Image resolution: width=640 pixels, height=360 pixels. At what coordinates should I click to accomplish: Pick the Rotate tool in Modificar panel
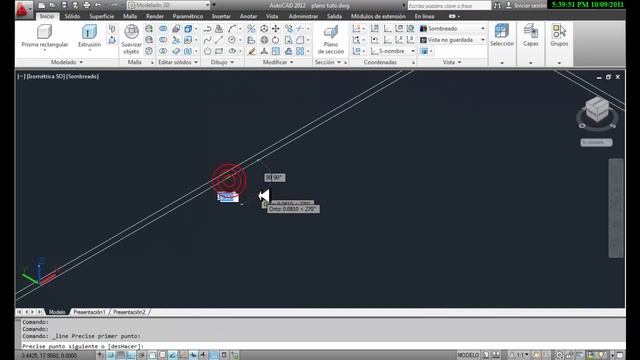click(x=276, y=40)
